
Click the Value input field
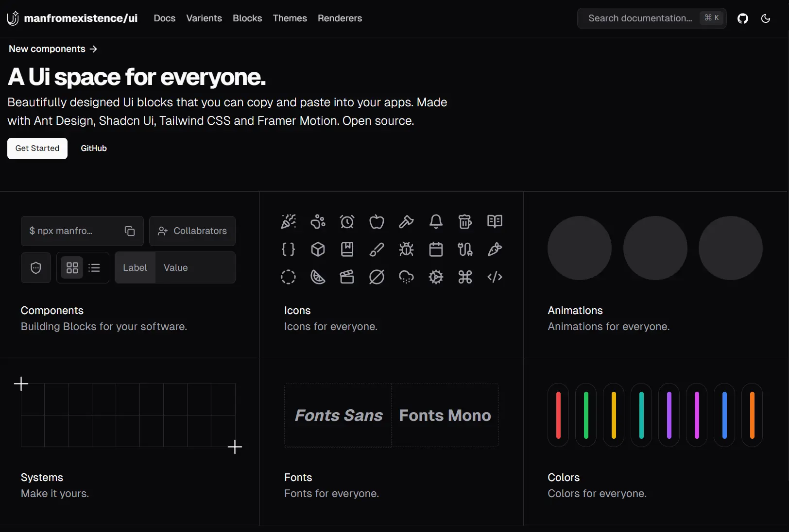tap(195, 267)
